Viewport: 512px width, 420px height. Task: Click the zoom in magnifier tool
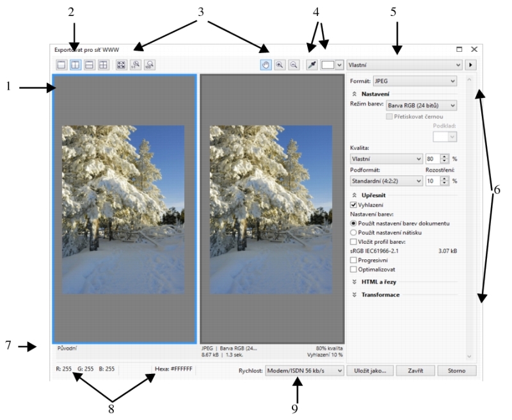tap(280, 65)
